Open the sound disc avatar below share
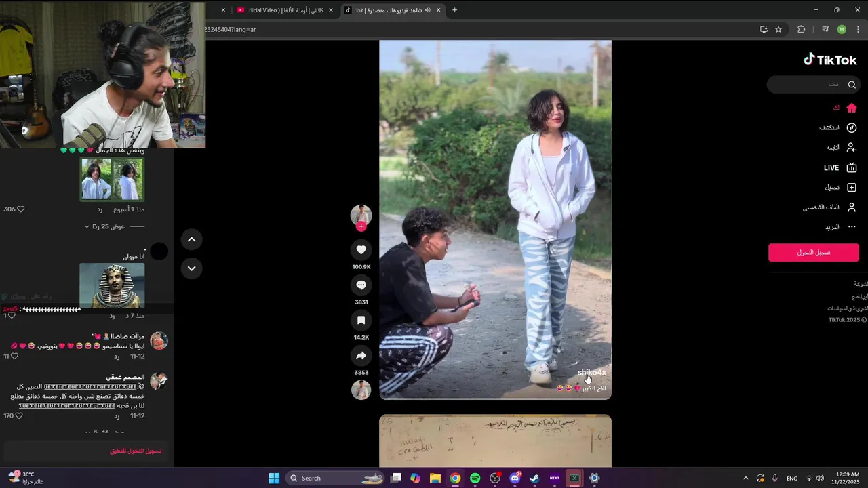Screen dimensions: 868x488 point(361,390)
